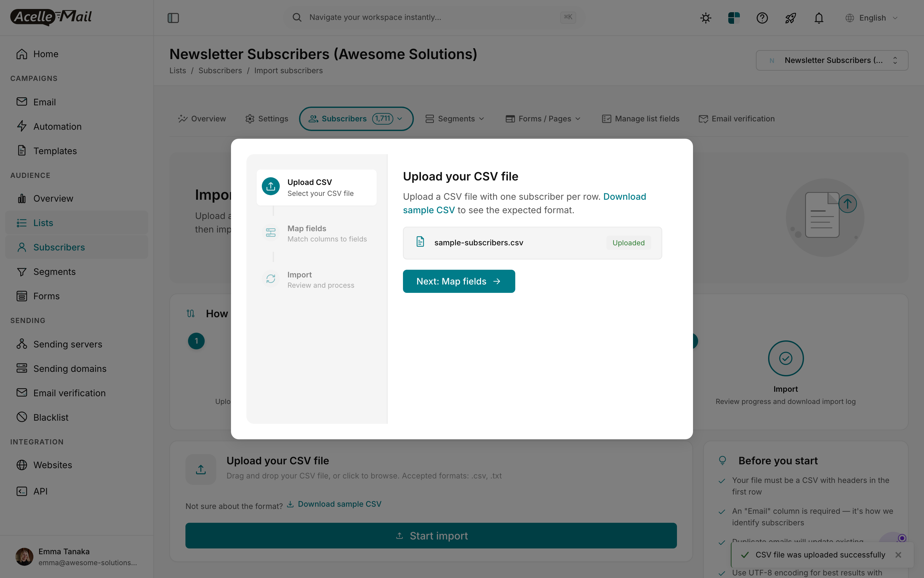Image resolution: width=924 pixels, height=578 pixels.
Task: Open the Manage list fields tab
Action: (x=641, y=119)
